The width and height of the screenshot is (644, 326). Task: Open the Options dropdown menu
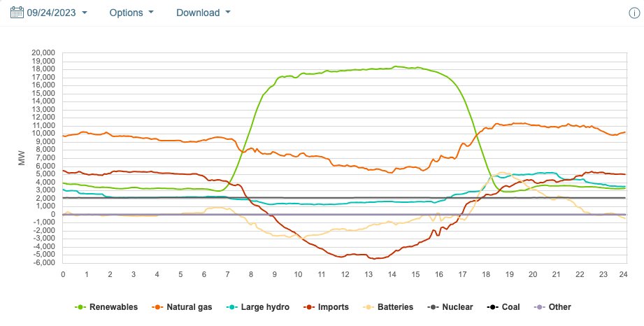tap(131, 13)
